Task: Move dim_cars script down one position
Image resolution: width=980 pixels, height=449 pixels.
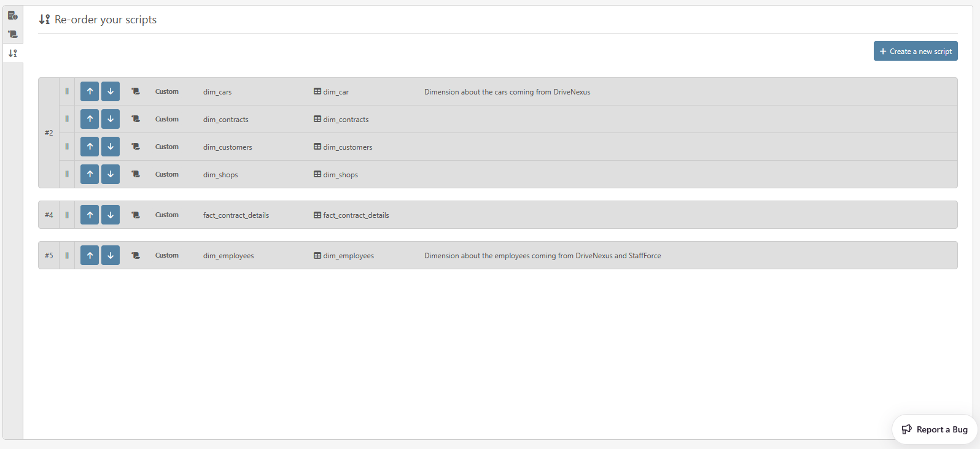Action: (111, 91)
